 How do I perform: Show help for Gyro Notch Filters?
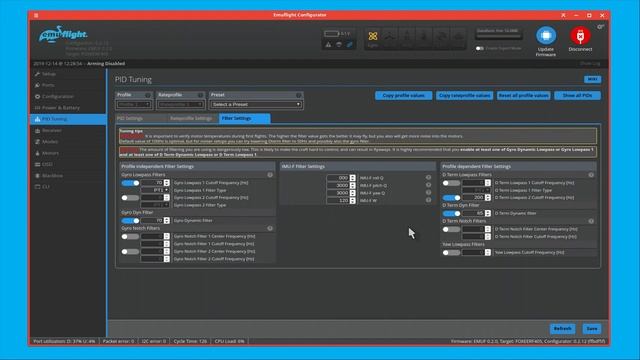(270, 228)
